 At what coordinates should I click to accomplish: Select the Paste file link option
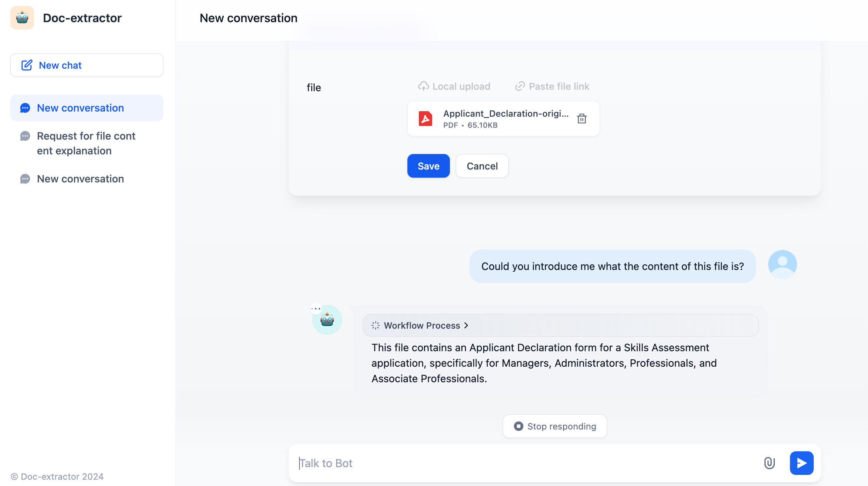552,86
